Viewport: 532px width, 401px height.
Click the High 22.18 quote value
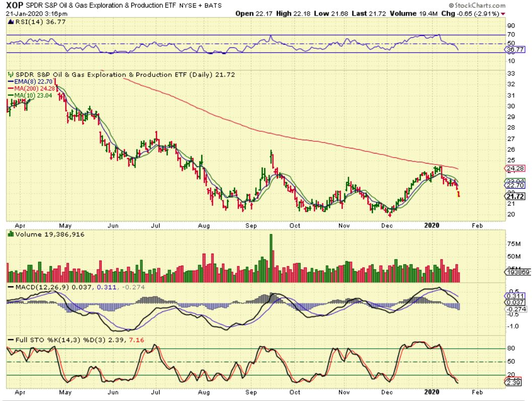[293, 14]
